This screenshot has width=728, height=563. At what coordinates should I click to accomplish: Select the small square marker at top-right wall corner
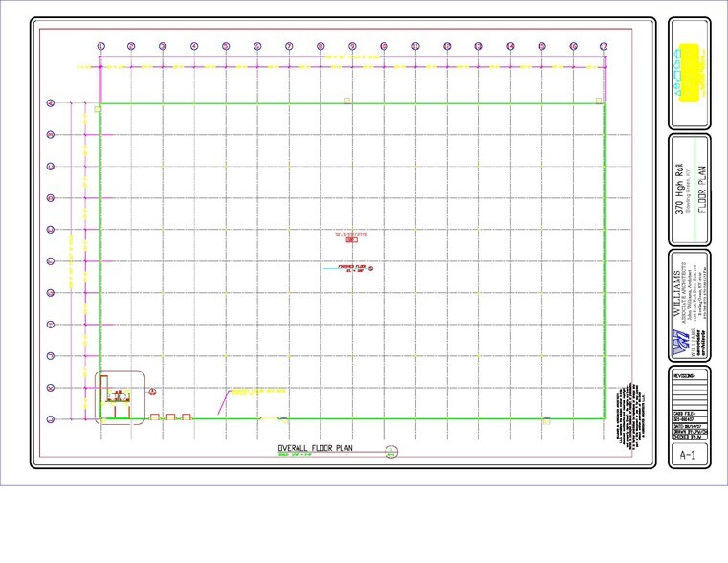599,100
